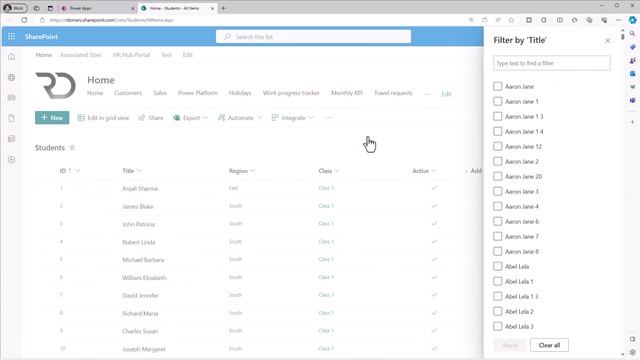
Task: Check the Aaron Jane filter option
Action: 497,87
